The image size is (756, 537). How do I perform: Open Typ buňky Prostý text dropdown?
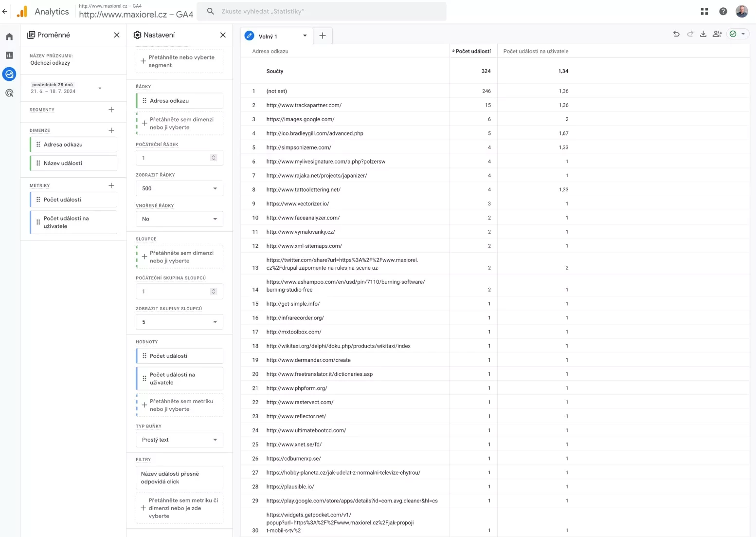coord(180,440)
